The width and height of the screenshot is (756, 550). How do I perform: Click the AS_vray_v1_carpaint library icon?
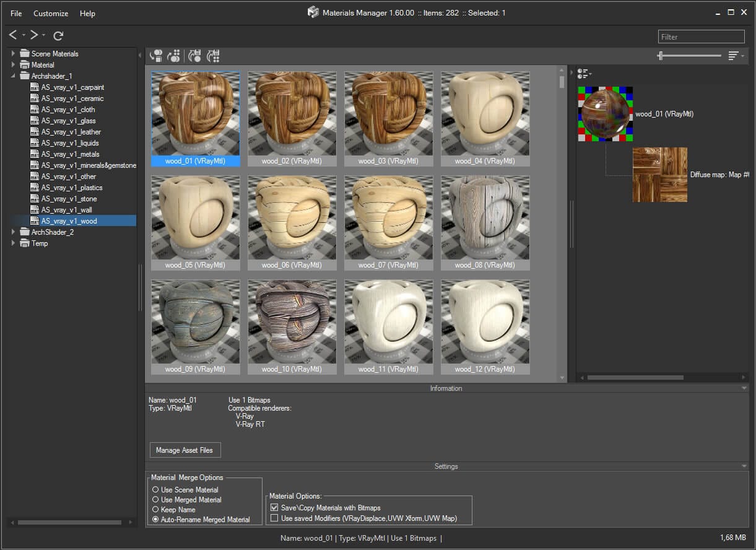(35, 87)
